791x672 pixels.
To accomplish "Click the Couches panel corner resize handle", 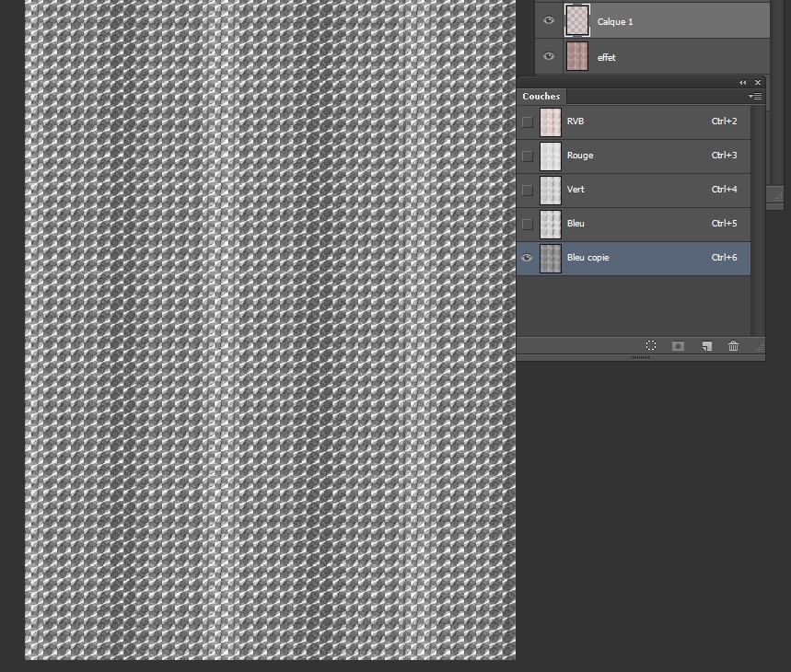I will coord(760,346).
